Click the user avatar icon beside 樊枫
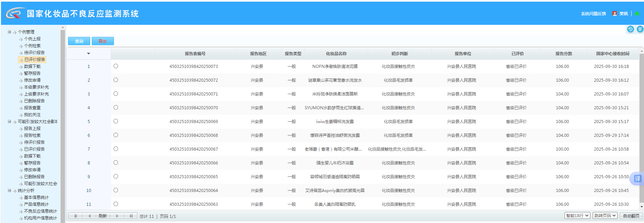 pos(614,14)
